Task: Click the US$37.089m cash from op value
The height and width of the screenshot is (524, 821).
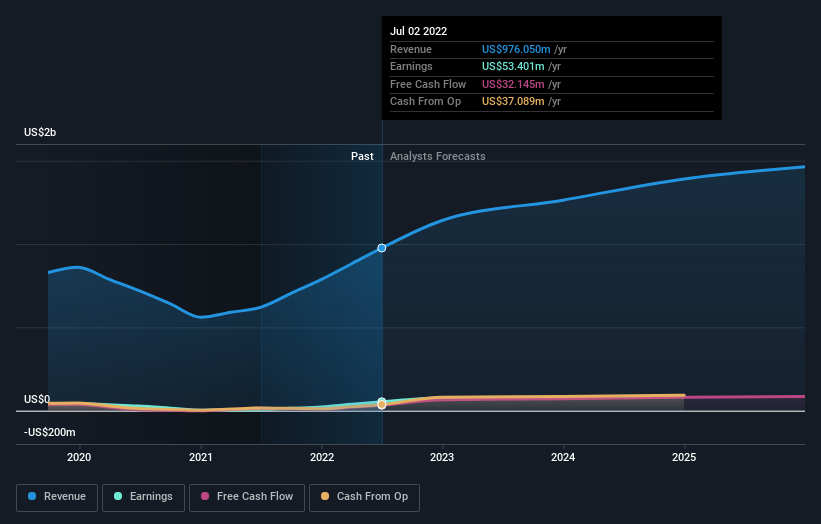Action: [x=513, y=102]
